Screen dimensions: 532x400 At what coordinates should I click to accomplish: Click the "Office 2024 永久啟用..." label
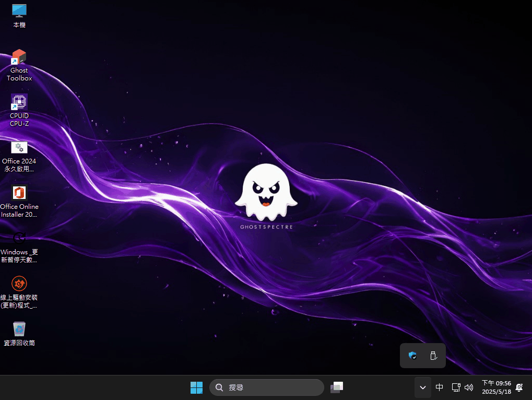(19, 165)
